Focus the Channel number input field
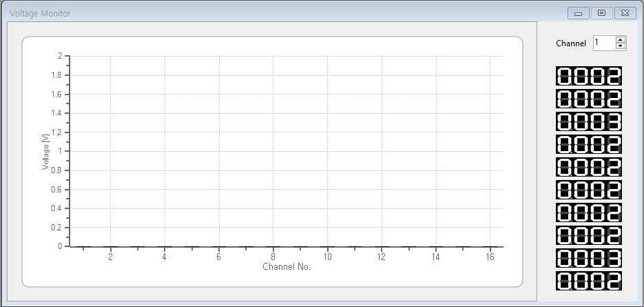This screenshot has width=644, height=307. [605, 43]
